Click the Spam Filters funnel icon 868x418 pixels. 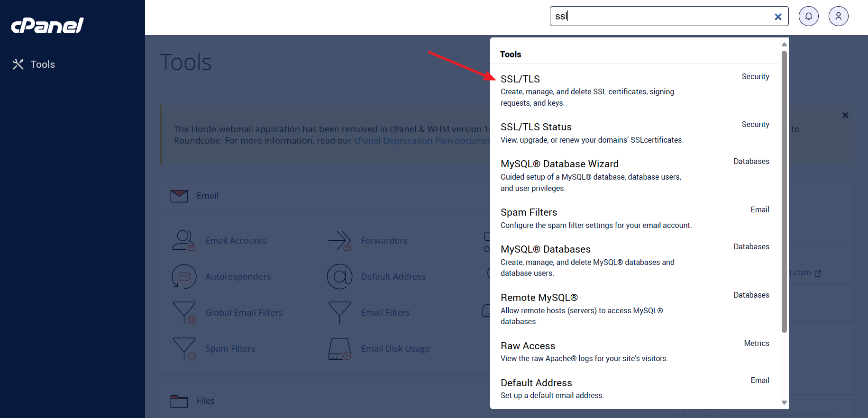click(x=184, y=349)
